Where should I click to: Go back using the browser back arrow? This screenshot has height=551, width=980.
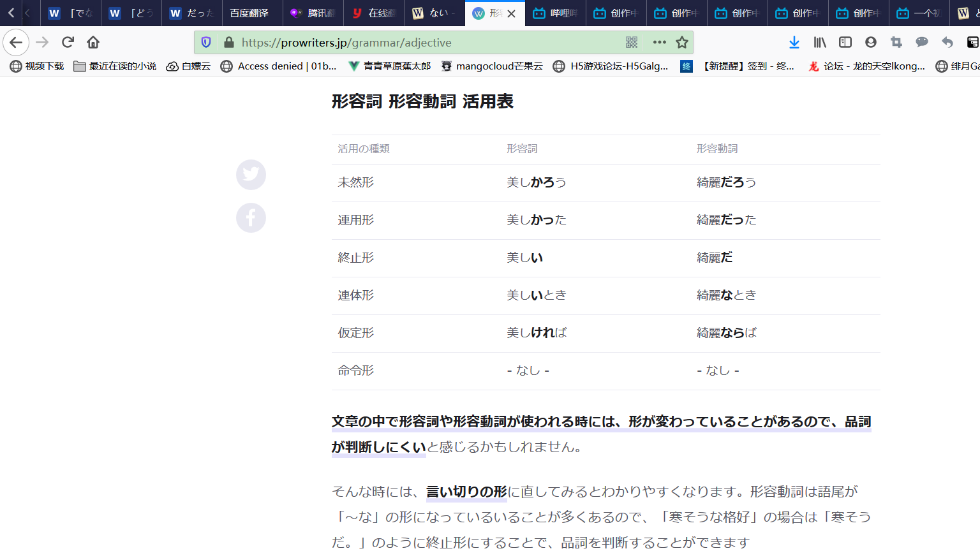pos(16,43)
